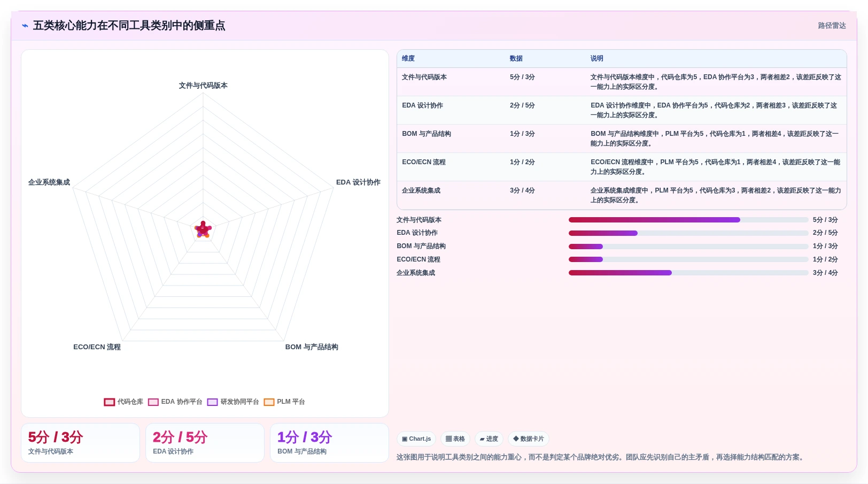868x484 pixels.
Task: Click the 表格 tag chip
Action: (455, 439)
